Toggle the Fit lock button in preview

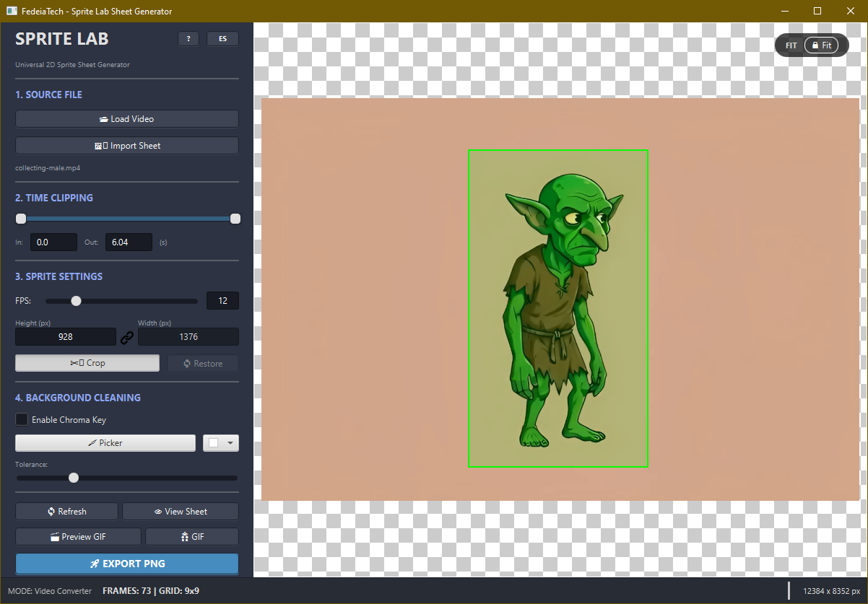tap(821, 45)
